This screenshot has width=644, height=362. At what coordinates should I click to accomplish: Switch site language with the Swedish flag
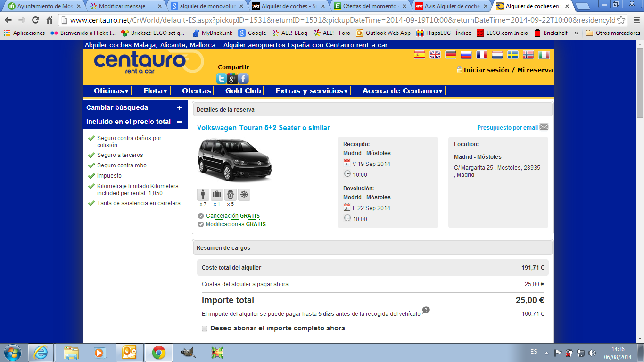(513, 55)
